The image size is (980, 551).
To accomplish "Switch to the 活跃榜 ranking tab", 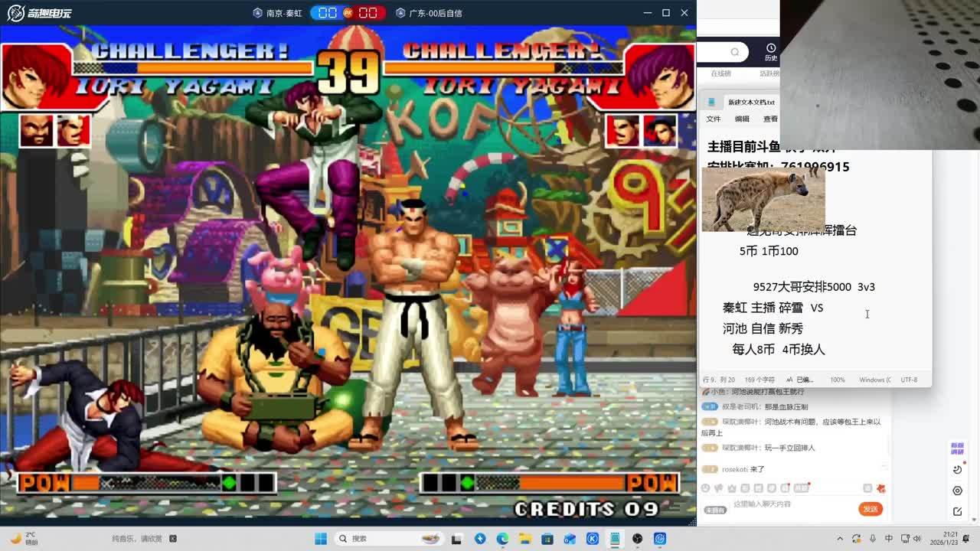I will coord(769,73).
